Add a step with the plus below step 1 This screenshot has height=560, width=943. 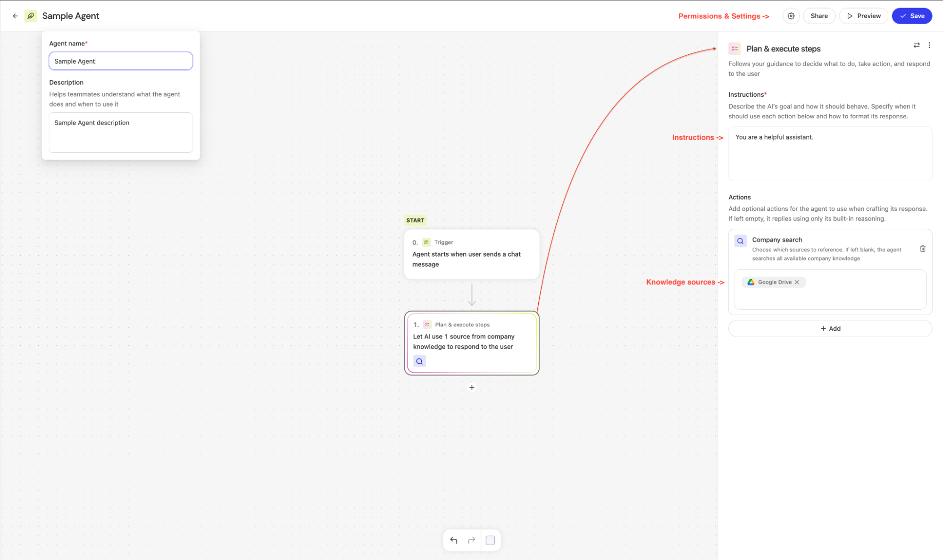coord(472,387)
